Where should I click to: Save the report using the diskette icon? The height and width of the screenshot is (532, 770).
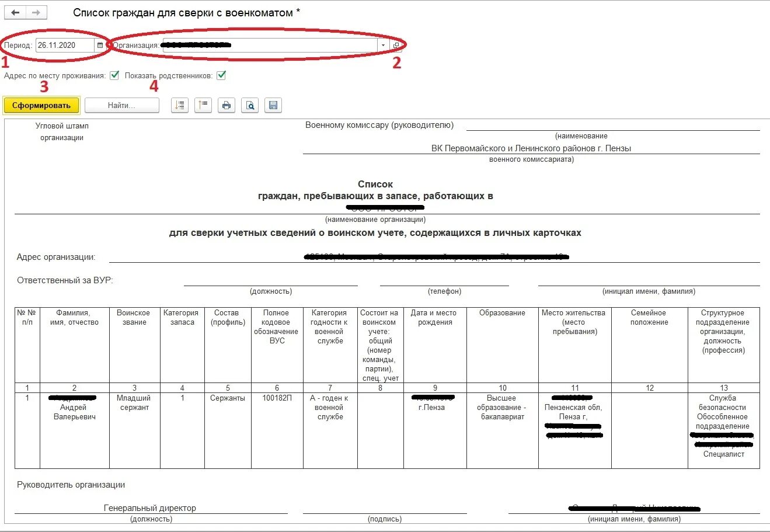[273, 105]
